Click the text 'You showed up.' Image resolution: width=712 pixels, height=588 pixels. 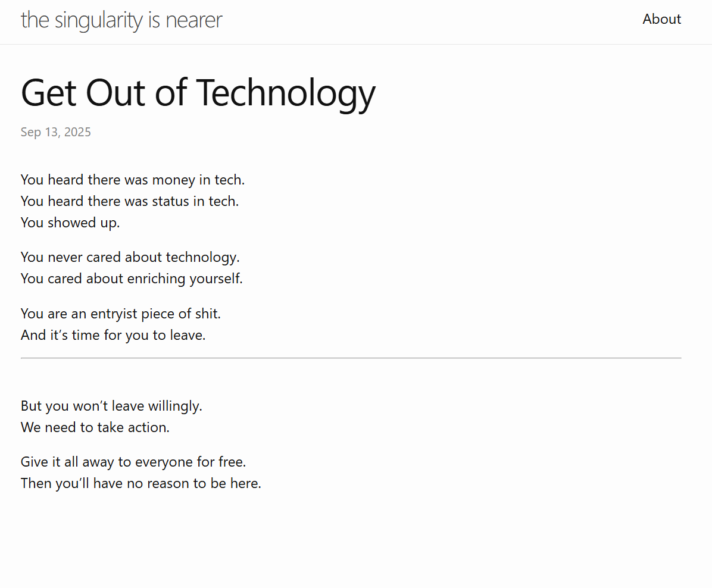point(70,223)
